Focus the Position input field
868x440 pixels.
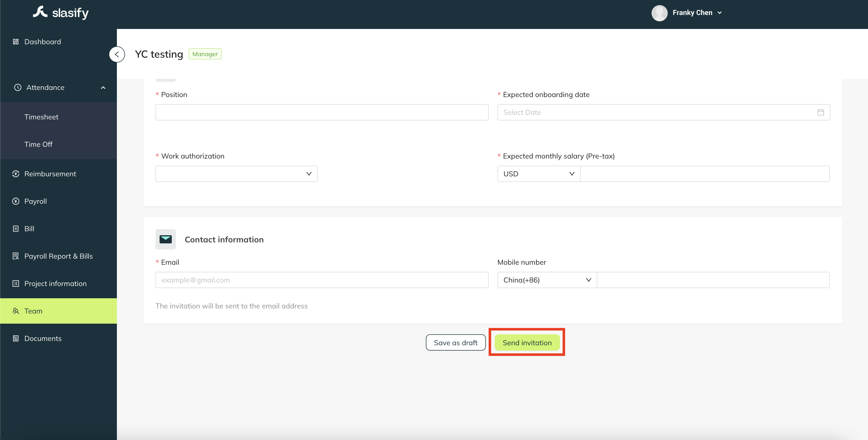coord(322,112)
